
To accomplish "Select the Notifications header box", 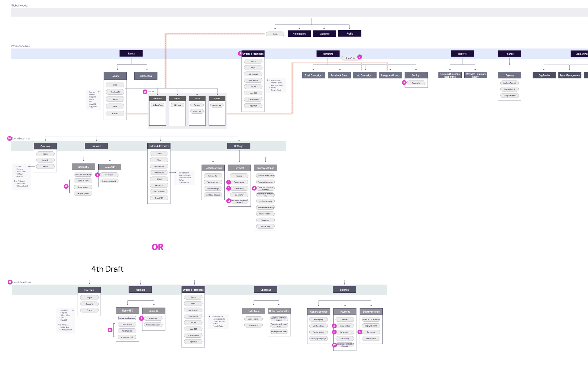I will 299,34.
